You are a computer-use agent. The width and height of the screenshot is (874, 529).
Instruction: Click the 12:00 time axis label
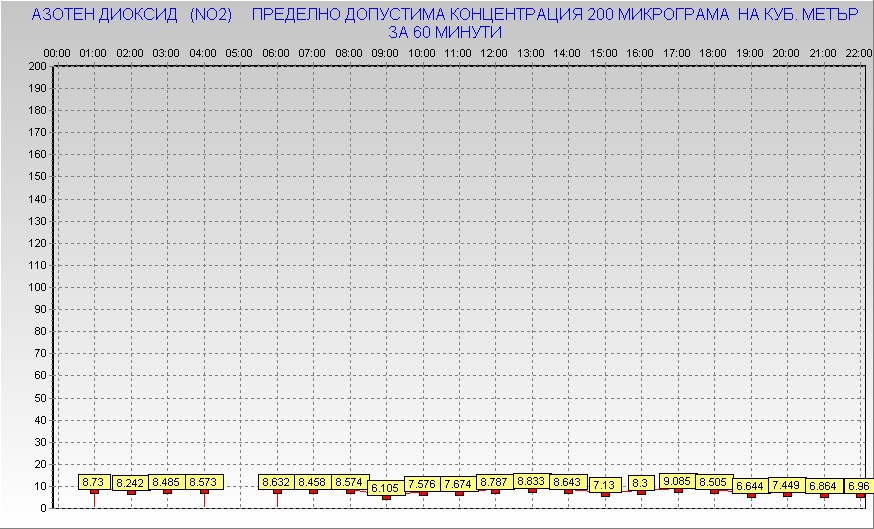click(x=494, y=54)
